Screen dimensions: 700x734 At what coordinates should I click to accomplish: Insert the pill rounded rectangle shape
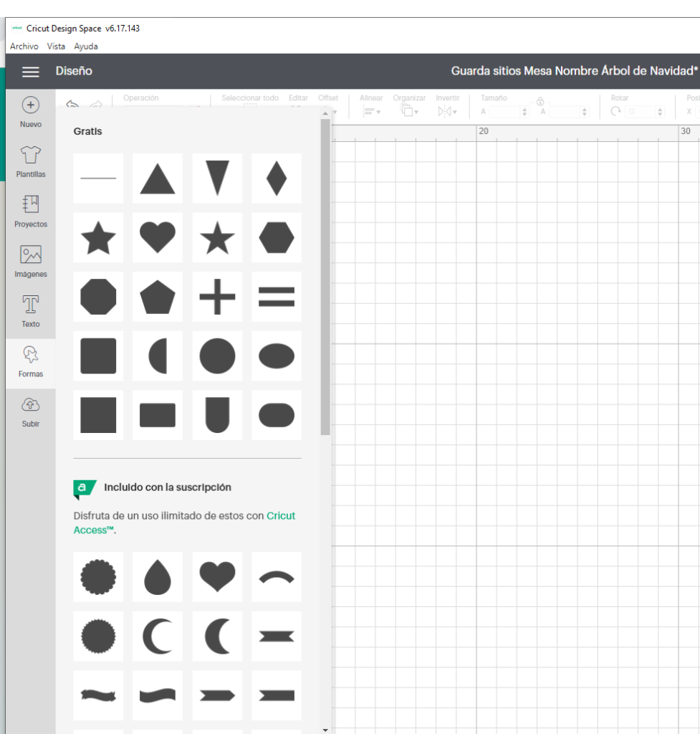277,415
